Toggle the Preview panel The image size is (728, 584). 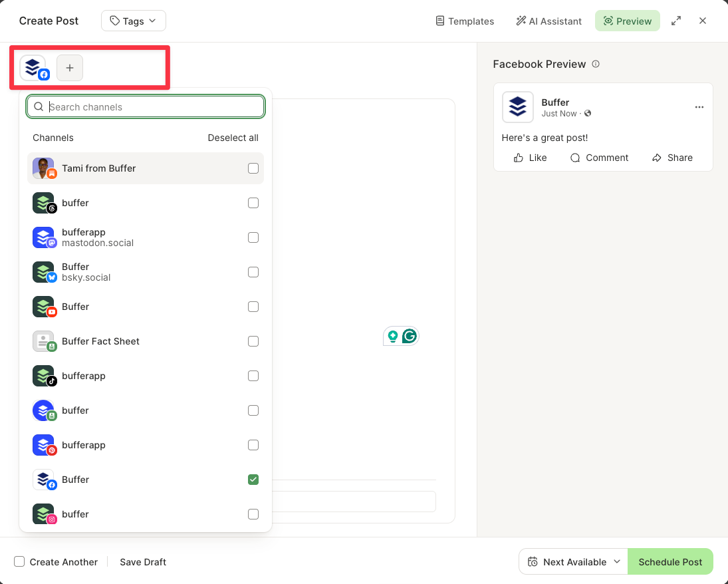click(x=627, y=21)
